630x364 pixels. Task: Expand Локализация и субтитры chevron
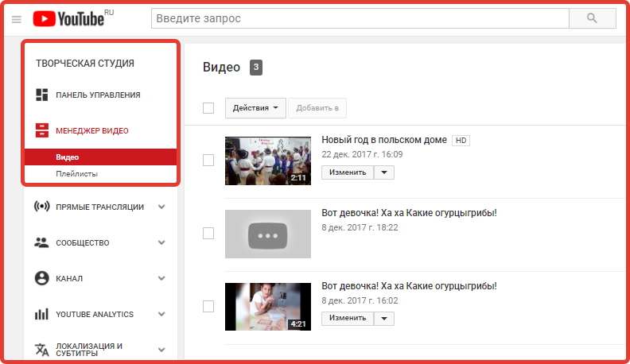click(161, 350)
